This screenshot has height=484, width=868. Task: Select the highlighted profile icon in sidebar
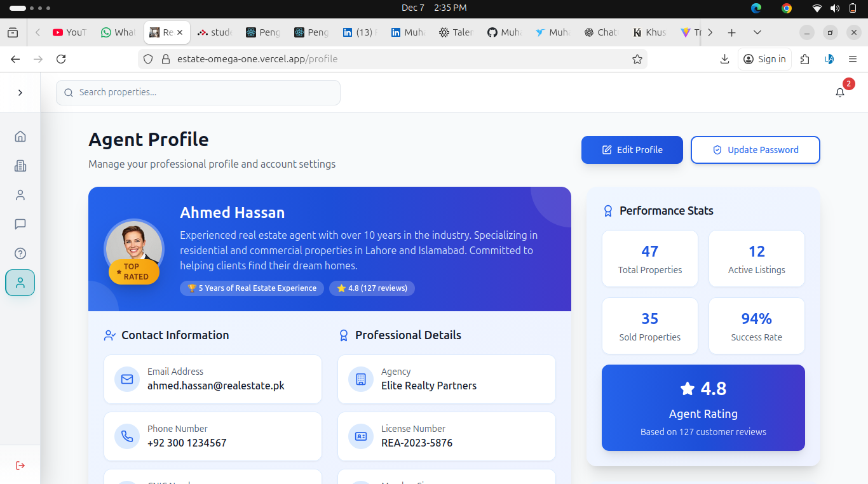[x=20, y=283]
